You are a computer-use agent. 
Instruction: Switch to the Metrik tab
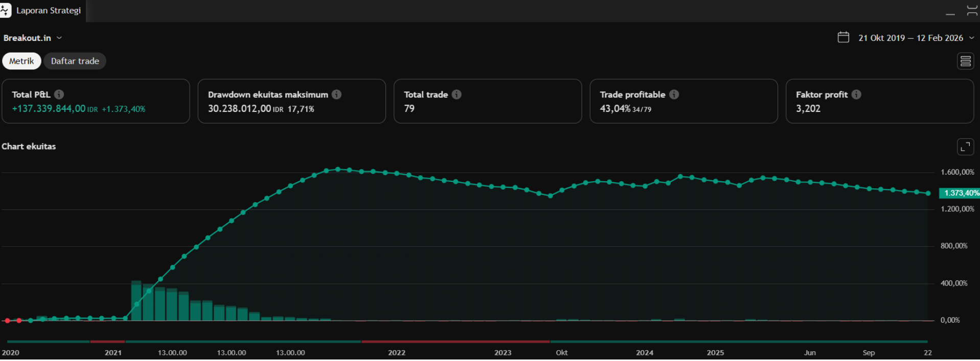(x=21, y=61)
